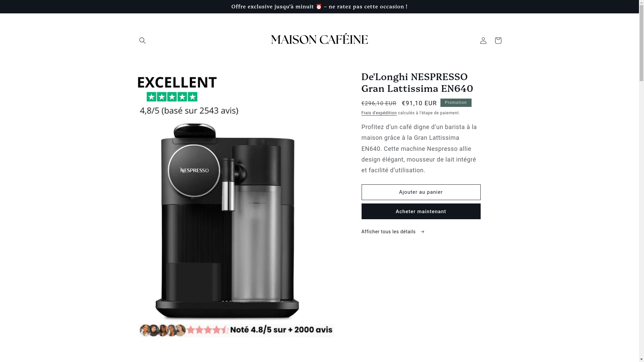Click the product title De'Longhi NESPRESSO Gran Lattissima
Viewport: 644px width, 362px height.
point(417,82)
